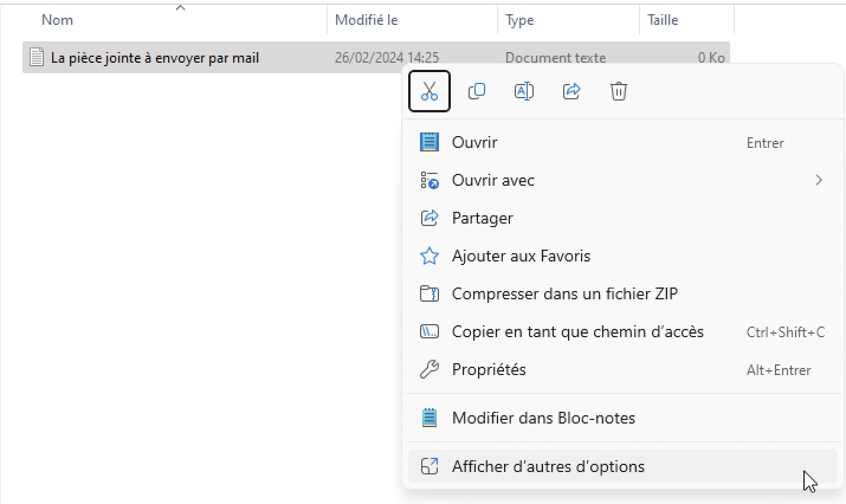Image resolution: width=846 pixels, height=504 pixels.
Task: Select the Rename icon
Action: click(524, 91)
